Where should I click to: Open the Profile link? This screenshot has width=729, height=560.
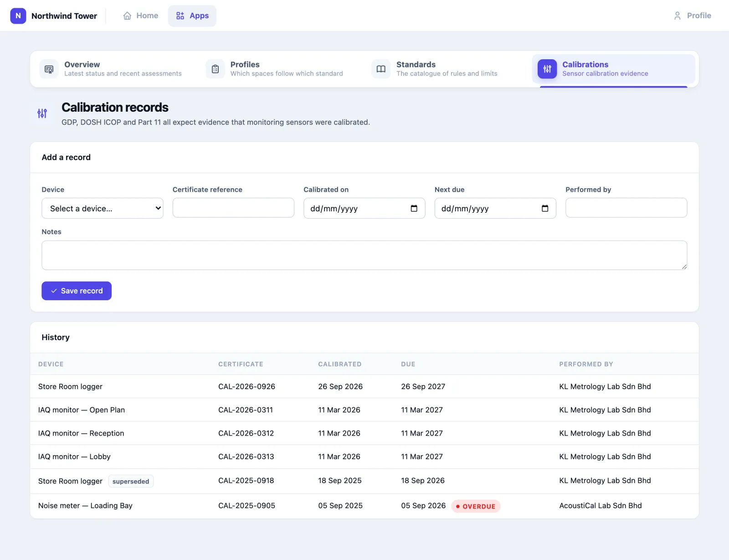click(692, 15)
